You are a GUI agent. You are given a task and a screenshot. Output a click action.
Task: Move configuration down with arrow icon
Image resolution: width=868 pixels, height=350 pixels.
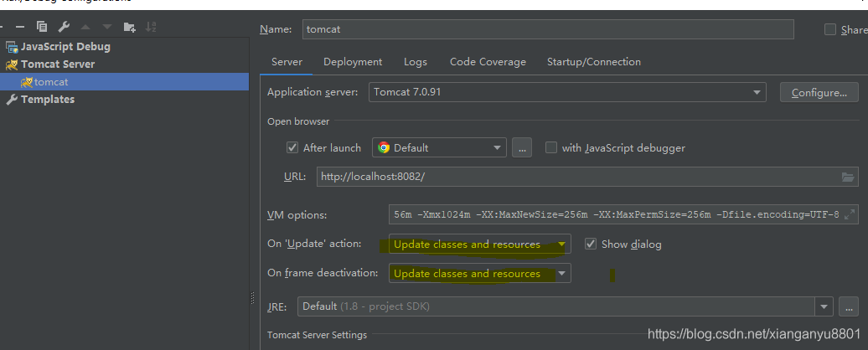[107, 27]
